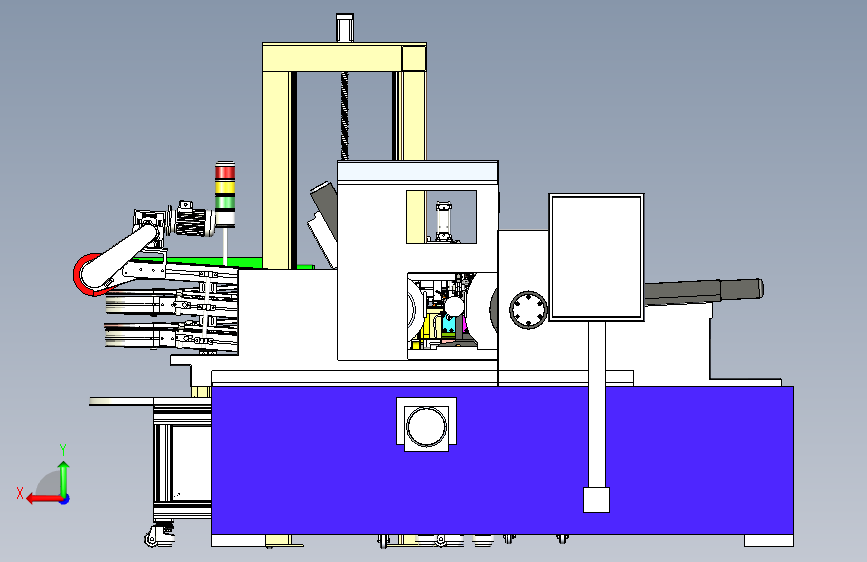Click the red X axis arrow of the triad
Image resolution: width=867 pixels, height=562 pixels.
point(43,499)
